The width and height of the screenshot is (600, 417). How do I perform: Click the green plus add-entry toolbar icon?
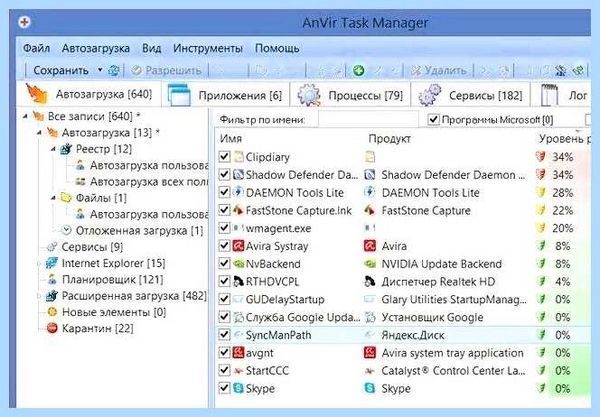point(359,70)
